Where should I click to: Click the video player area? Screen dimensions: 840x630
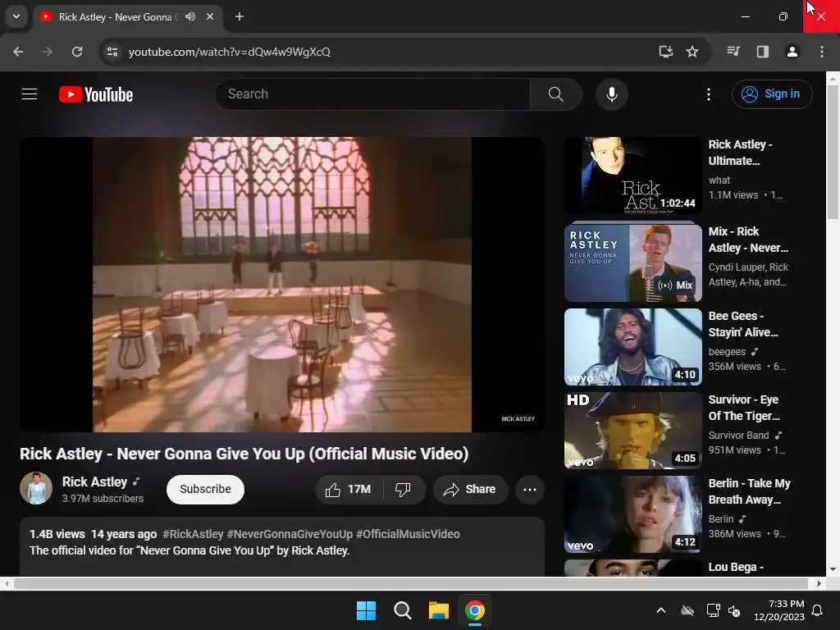point(282,285)
